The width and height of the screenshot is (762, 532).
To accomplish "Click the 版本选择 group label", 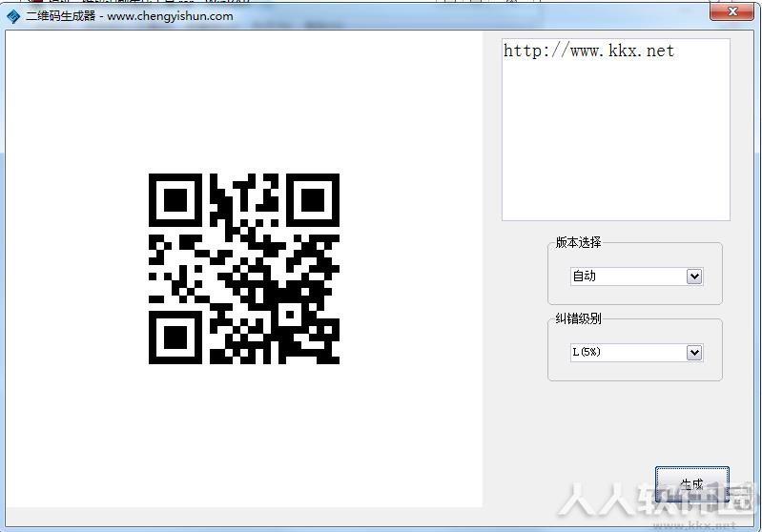I will click(x=578, y=242).
